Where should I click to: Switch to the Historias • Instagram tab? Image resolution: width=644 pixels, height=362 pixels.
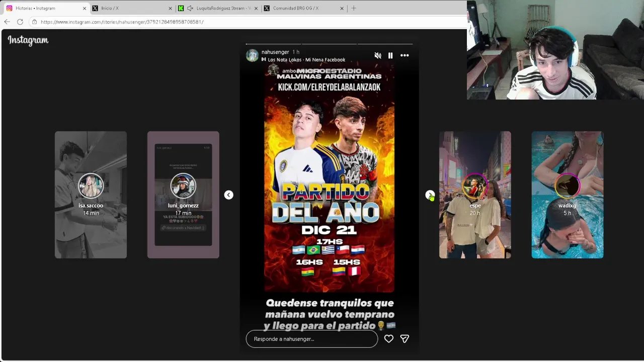click(x=45, y=8)
